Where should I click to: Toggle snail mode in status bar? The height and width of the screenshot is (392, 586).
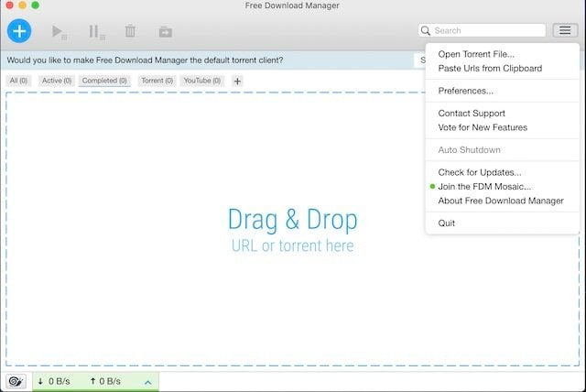(16, 381)
